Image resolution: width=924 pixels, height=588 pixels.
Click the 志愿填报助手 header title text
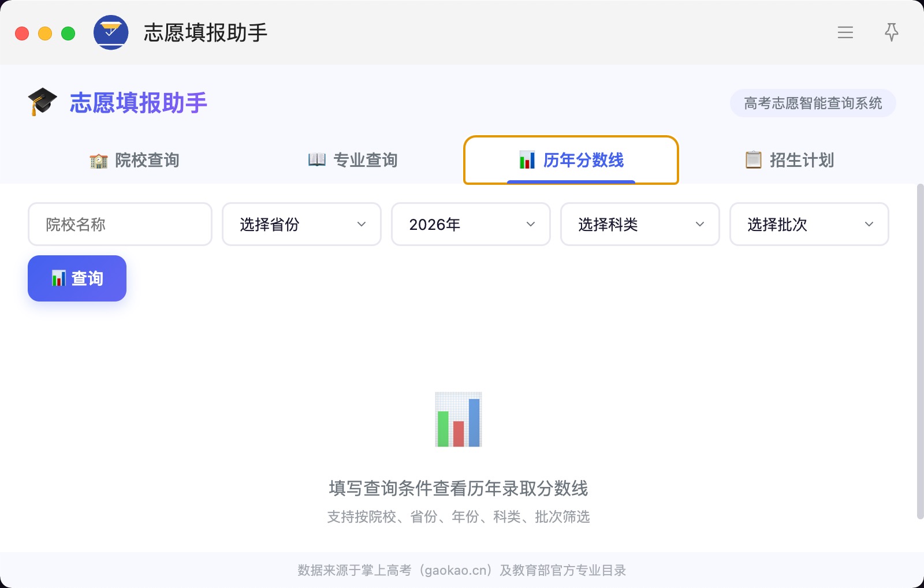pos(139,103)
